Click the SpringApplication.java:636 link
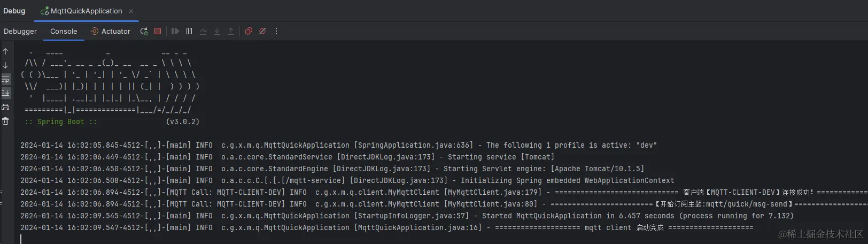Image resolution: width=868 pixels, height=244 pixels. click(x=413, y=145)
